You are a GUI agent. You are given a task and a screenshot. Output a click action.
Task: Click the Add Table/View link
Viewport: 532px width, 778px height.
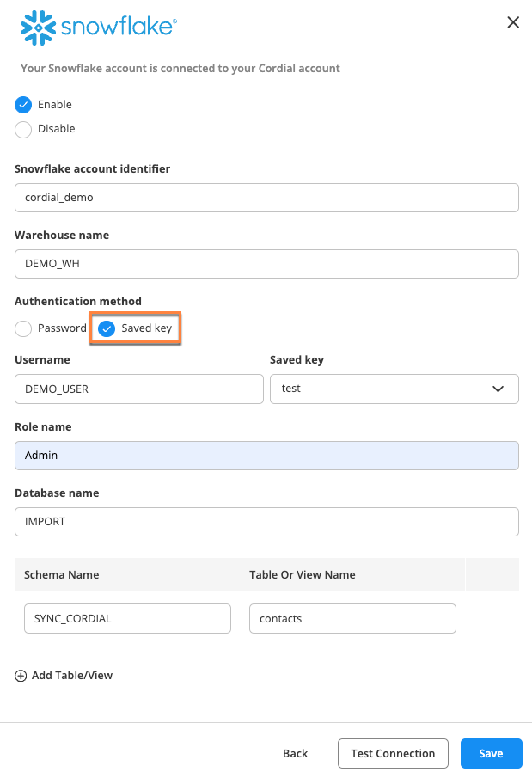point(71,676)
